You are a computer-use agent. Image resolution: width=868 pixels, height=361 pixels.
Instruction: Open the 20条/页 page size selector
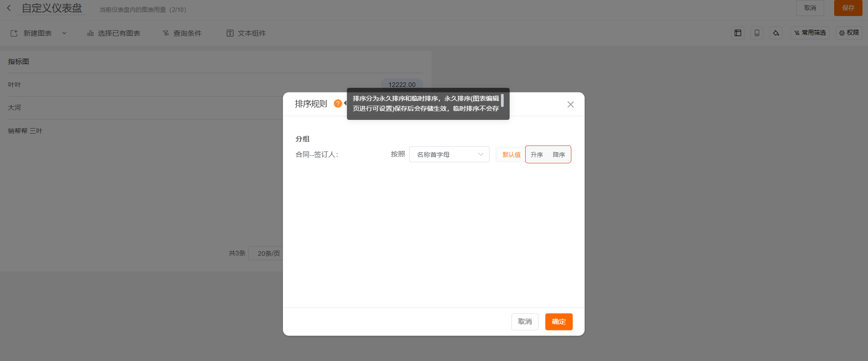click(x=267, y=253)
